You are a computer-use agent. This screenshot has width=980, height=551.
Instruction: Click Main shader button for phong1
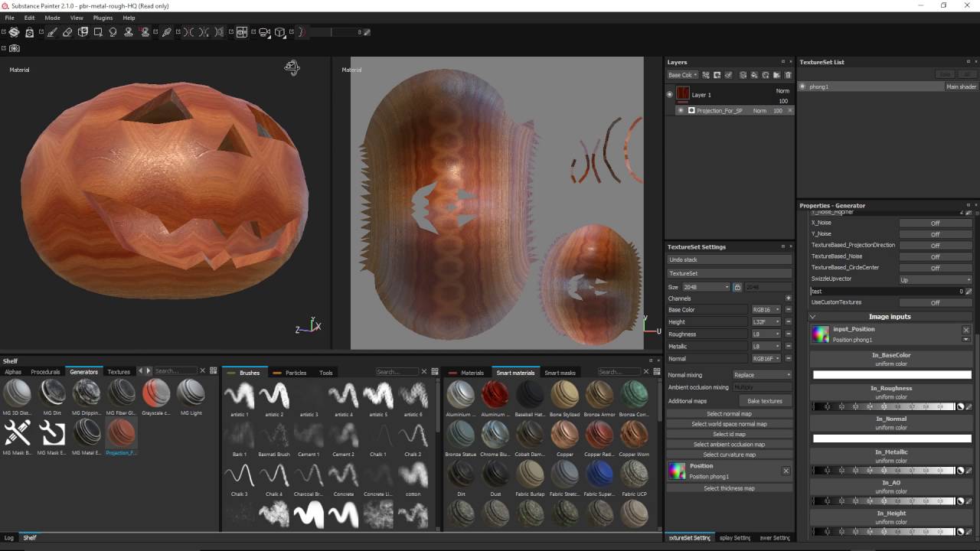coord(961,86)
